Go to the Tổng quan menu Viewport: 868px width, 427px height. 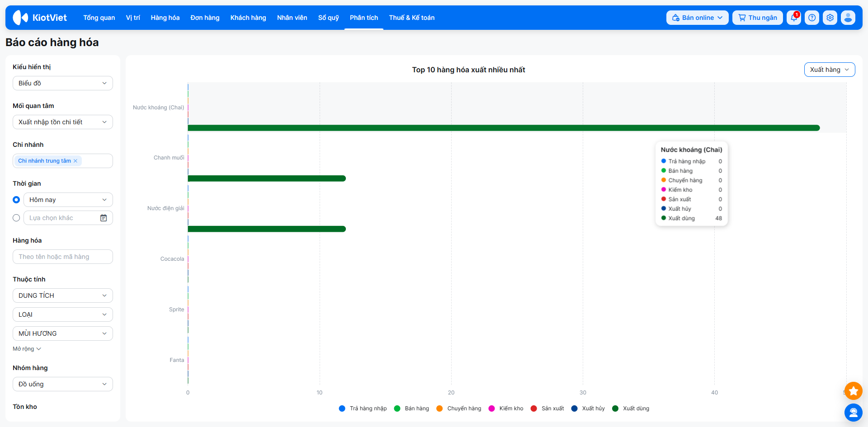pos(99,18)
